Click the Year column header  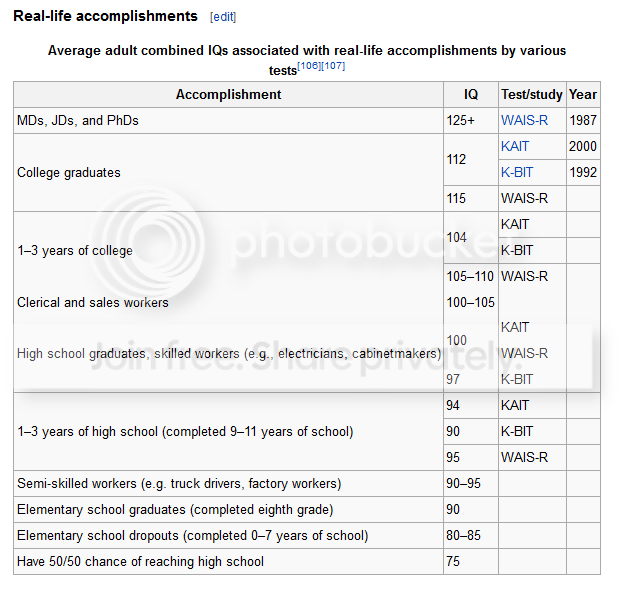[583, 94]
